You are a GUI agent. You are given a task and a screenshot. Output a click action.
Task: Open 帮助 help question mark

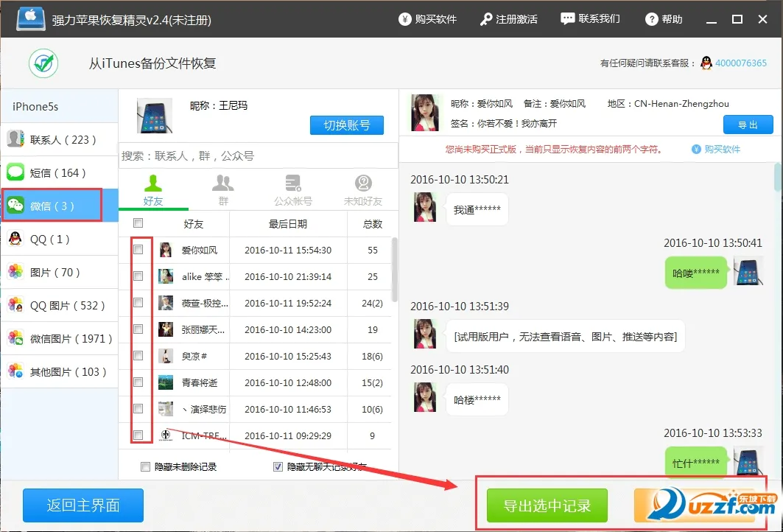[x=664, y=19]
